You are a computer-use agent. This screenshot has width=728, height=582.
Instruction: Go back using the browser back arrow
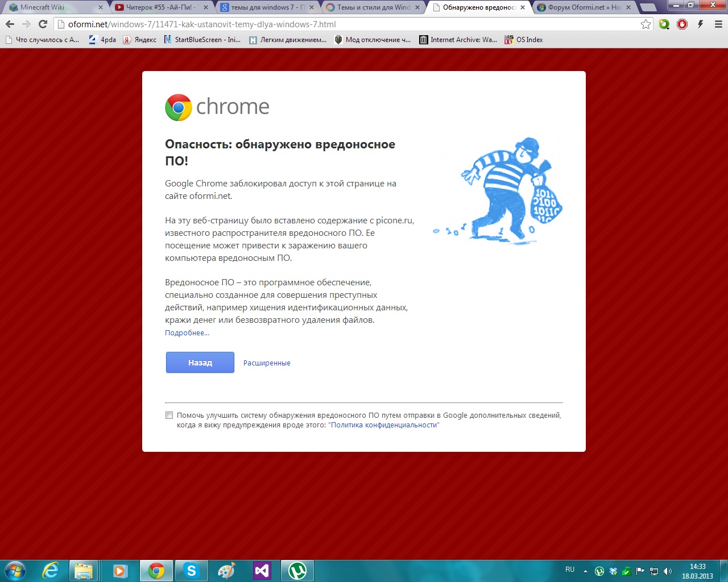click(10, 24)
